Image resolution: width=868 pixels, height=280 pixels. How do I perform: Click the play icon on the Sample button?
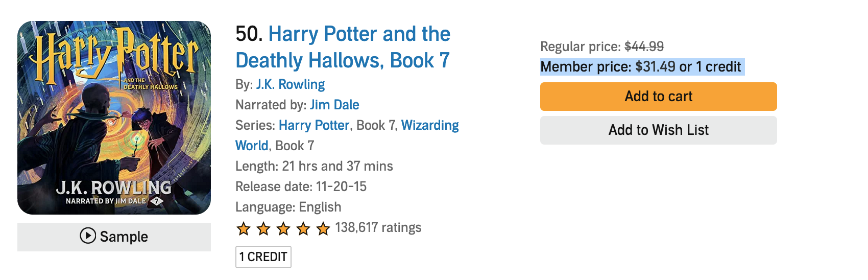pos(88,236)
